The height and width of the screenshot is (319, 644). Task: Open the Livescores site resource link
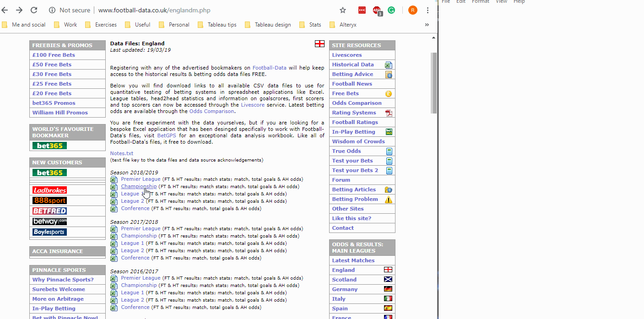[347, 55]
